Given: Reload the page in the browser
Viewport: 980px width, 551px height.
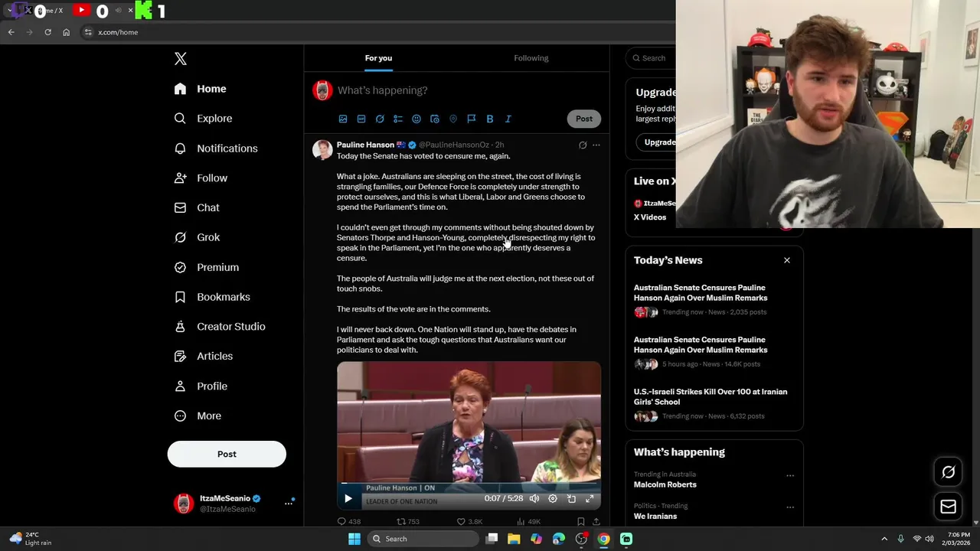Looking at the screenshot, I should pyautogui.click(x=47, y=32).
